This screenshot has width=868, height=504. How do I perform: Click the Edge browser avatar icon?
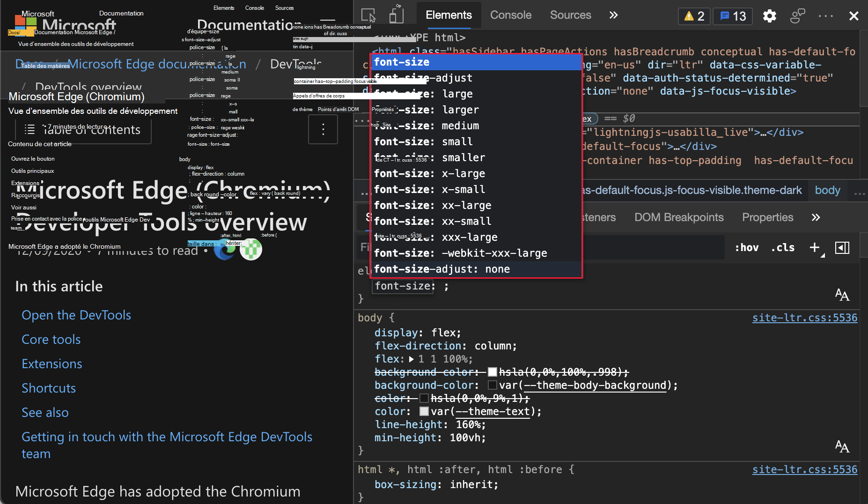[x=225, y=250]
